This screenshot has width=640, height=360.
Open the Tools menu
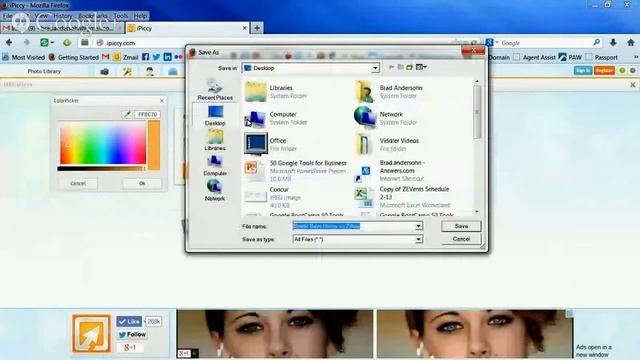click(120, 16)
